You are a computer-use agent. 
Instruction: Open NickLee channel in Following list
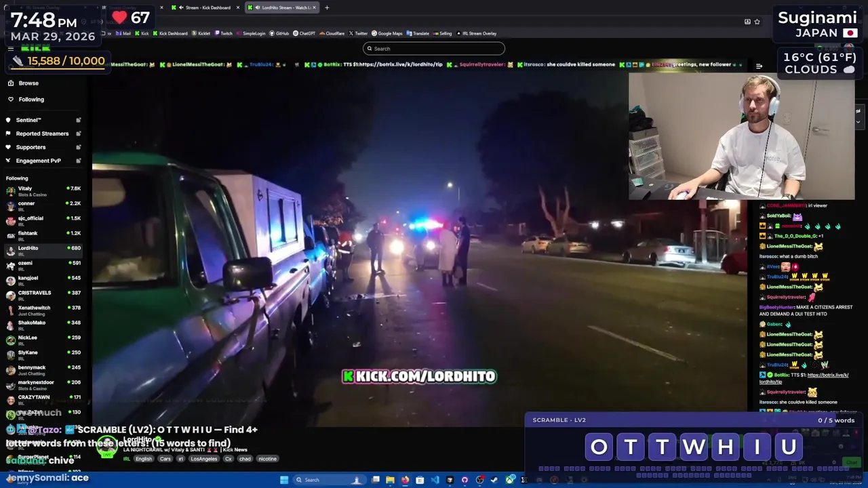43,340
